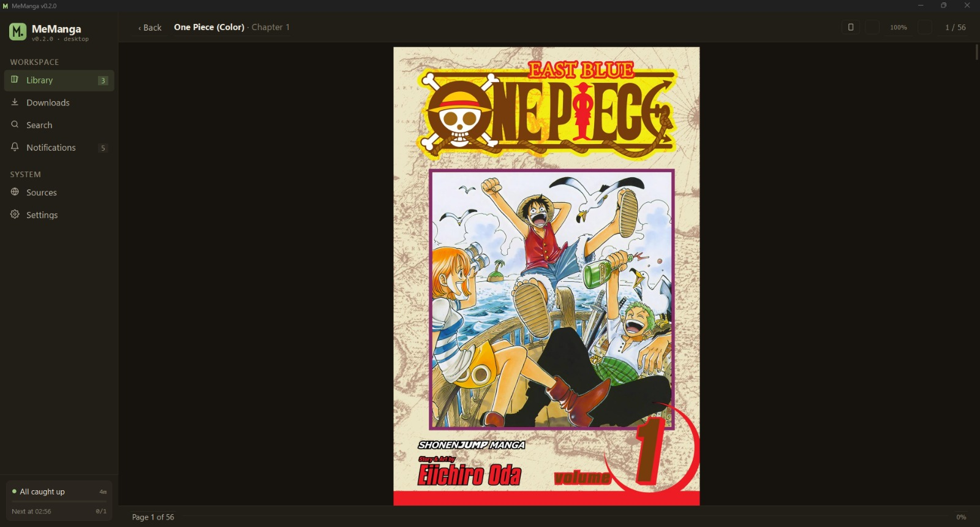Click the v0.2.0 · desktop version text

point(60,39)
